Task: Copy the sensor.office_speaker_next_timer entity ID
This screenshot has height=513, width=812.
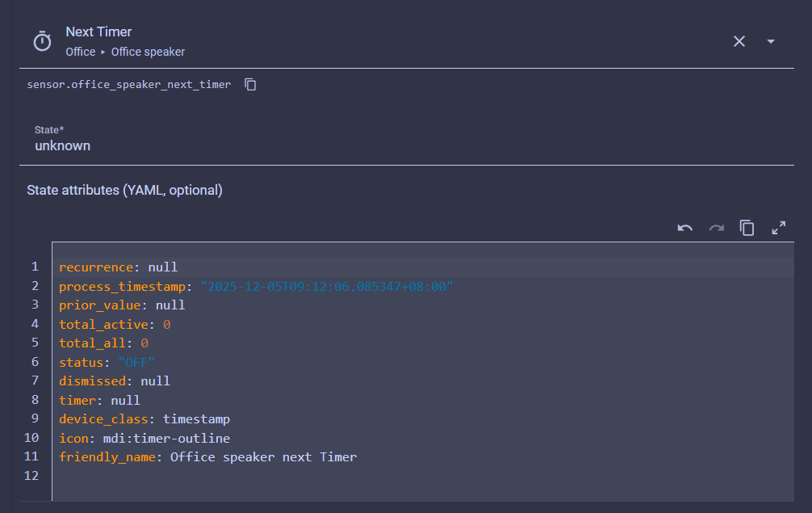Action: pos(250,84)
